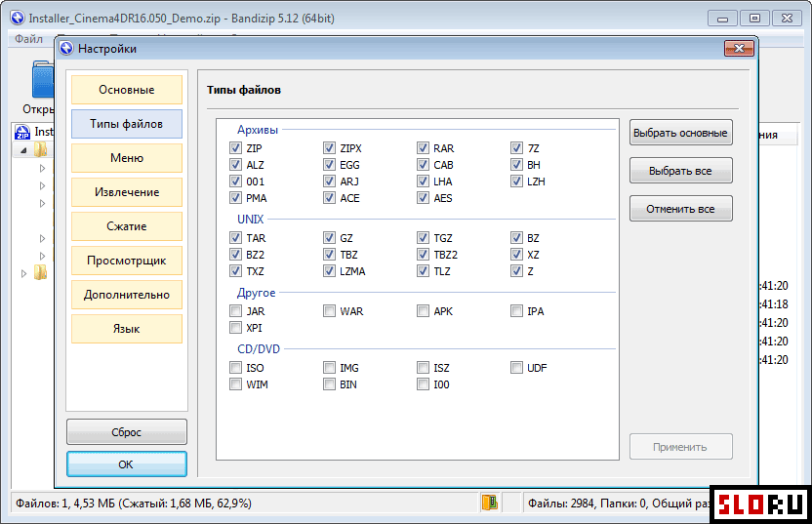This screenshot has width=812, height=524.
Task: Click the Bandizip app icon in the main window title
Action: tap(18, 19)
